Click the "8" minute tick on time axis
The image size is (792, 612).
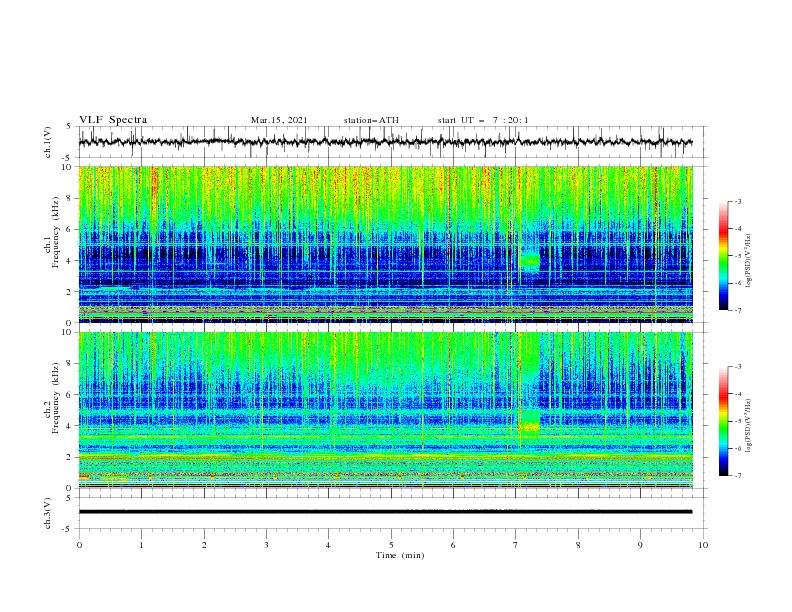coord(578,545)
